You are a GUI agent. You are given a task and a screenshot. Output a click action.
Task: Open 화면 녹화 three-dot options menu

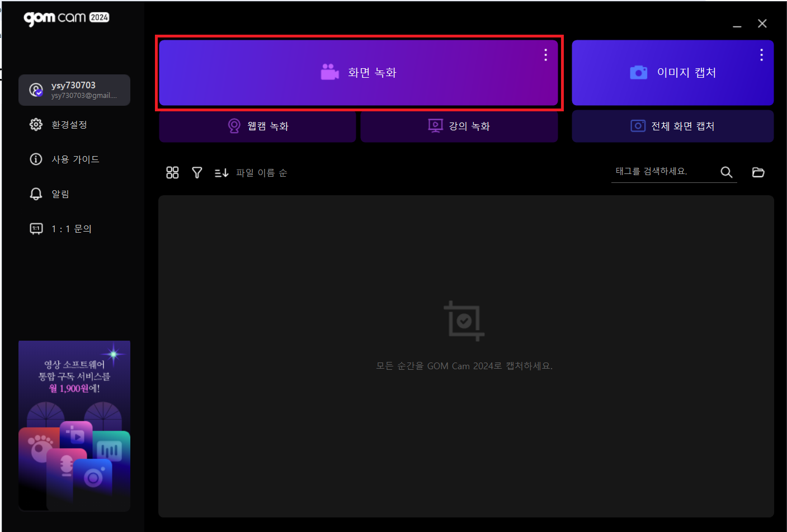(x=545, y=55)
